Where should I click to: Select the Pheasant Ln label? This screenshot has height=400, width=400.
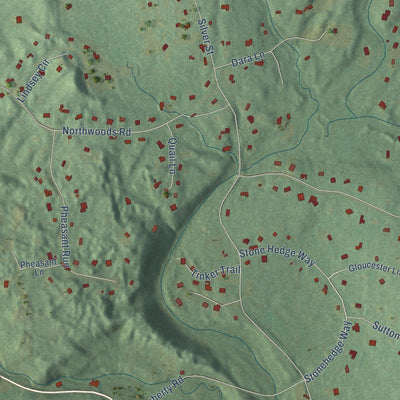coord(38,268)
